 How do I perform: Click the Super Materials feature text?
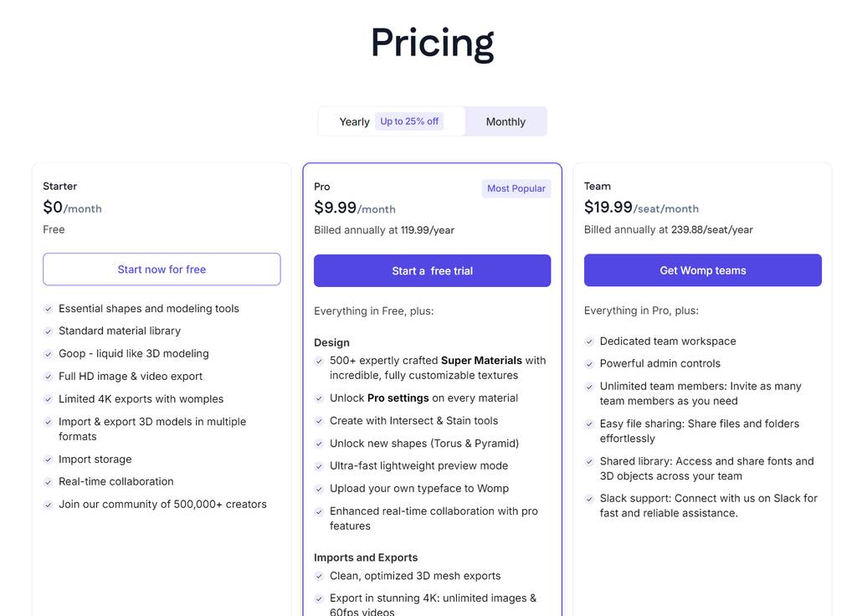[x=481, y=361]
